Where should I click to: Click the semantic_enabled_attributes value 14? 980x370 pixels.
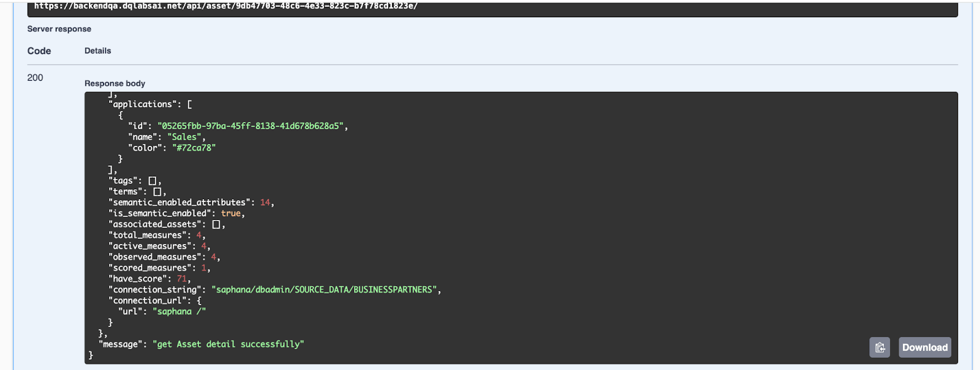point(265,203)
